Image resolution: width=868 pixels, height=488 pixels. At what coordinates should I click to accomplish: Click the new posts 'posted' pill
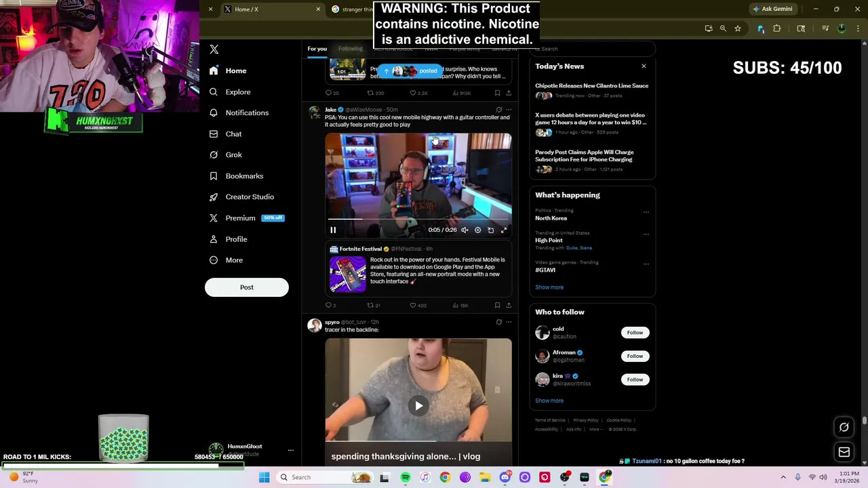point(410,71)
